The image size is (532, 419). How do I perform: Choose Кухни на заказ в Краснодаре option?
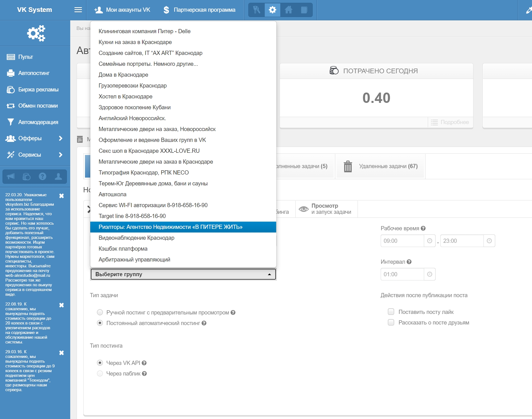[x=183, y=42]
